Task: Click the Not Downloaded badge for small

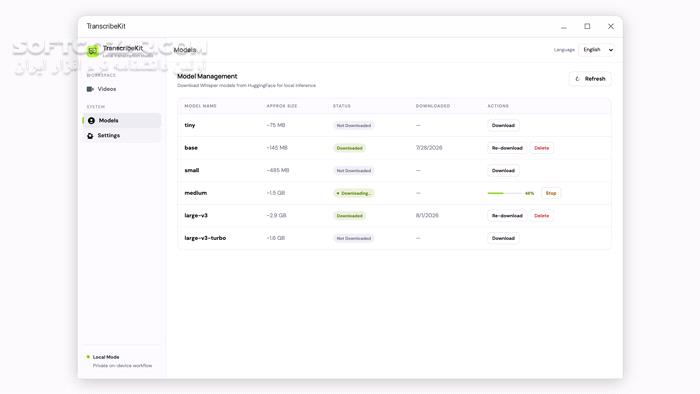Action: (354, 170)
